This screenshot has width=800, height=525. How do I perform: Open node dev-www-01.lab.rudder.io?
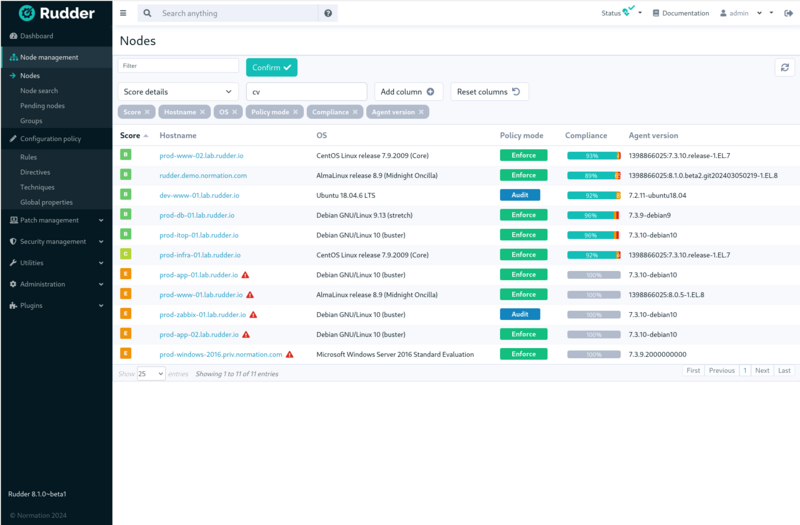tap(199, 195)
